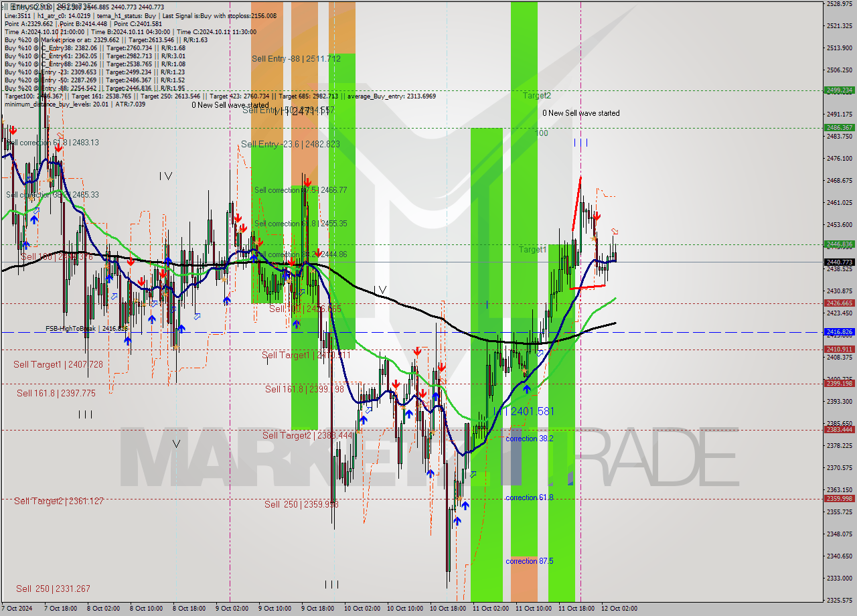
Task: Select the green 'Target1' label
Action: tap(533, 250)
